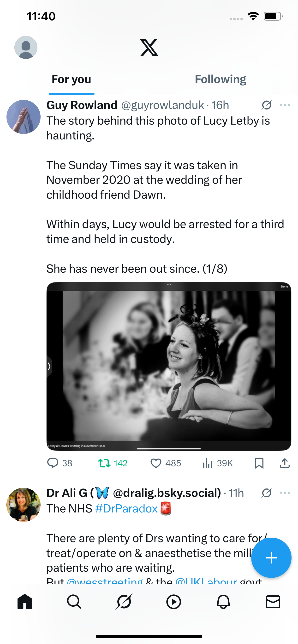
Task: Undo repost on Guy Rowland's post
Action: (104, 463)
